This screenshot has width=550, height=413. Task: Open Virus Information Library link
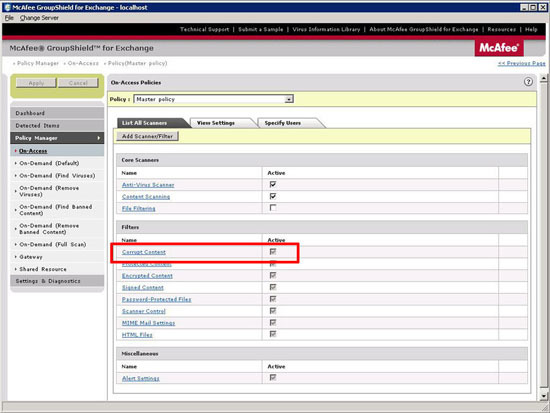coord(326,29)
